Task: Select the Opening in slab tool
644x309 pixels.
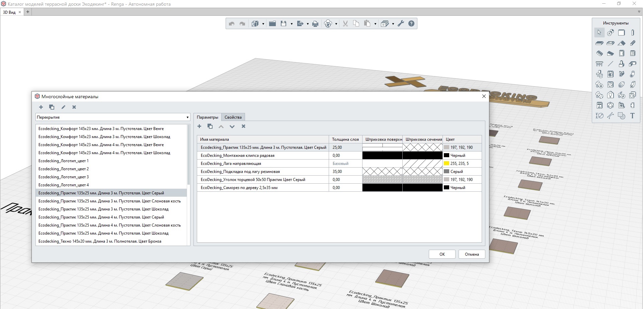Action: (611, 43)
